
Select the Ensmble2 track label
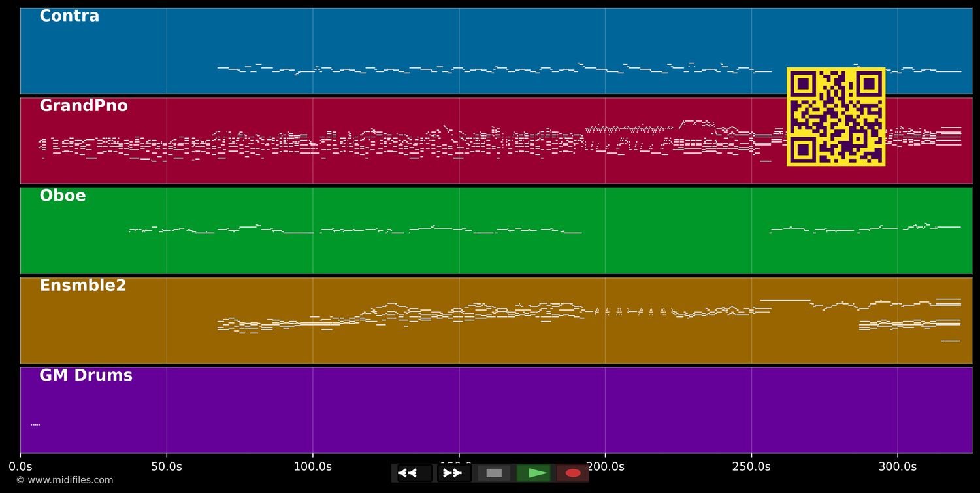click(83, 286)
